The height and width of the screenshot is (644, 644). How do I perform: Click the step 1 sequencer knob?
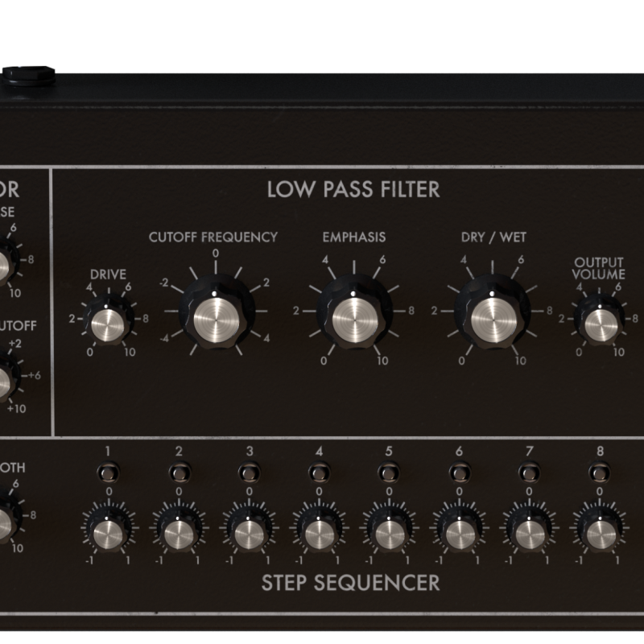coord(109,531)
